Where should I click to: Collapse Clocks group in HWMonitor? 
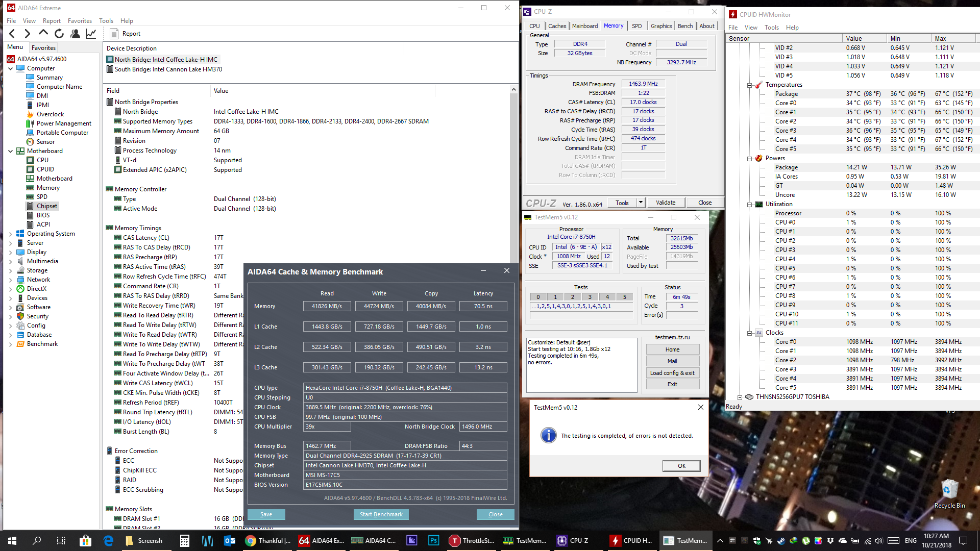click(749, 333)
